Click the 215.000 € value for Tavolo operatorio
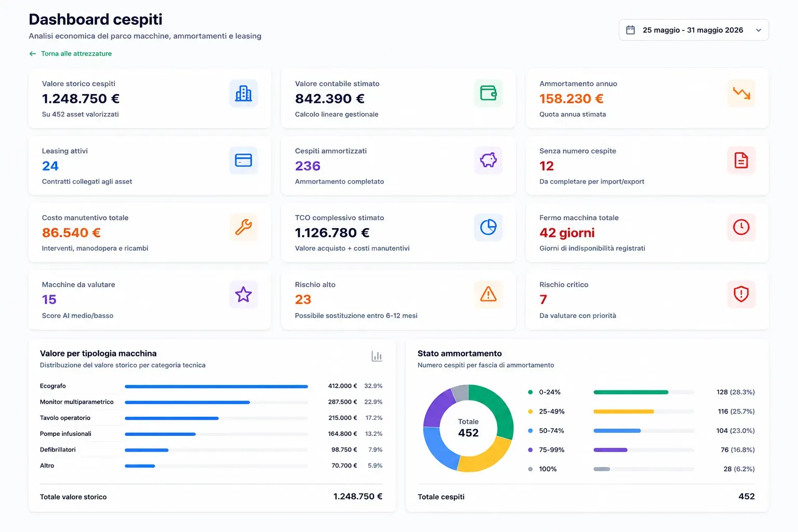 coord(342,418)
